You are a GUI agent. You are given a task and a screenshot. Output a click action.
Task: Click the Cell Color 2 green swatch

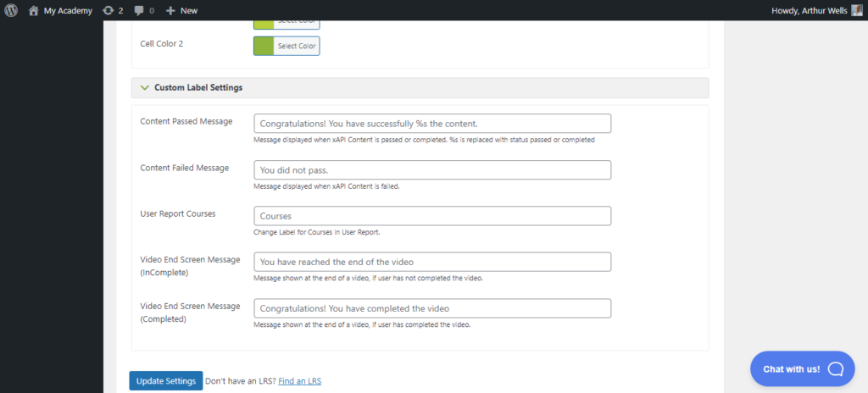click(x=264, y=46)
